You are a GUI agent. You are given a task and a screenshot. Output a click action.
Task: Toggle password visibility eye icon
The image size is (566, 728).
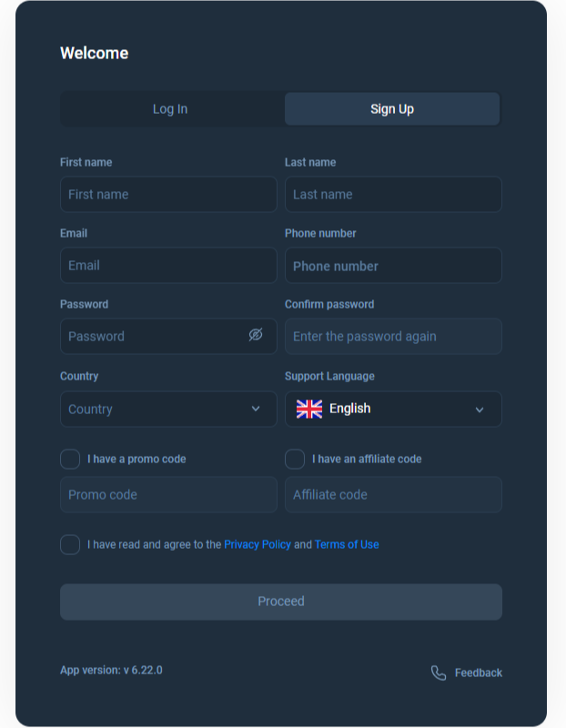point(256,335)
